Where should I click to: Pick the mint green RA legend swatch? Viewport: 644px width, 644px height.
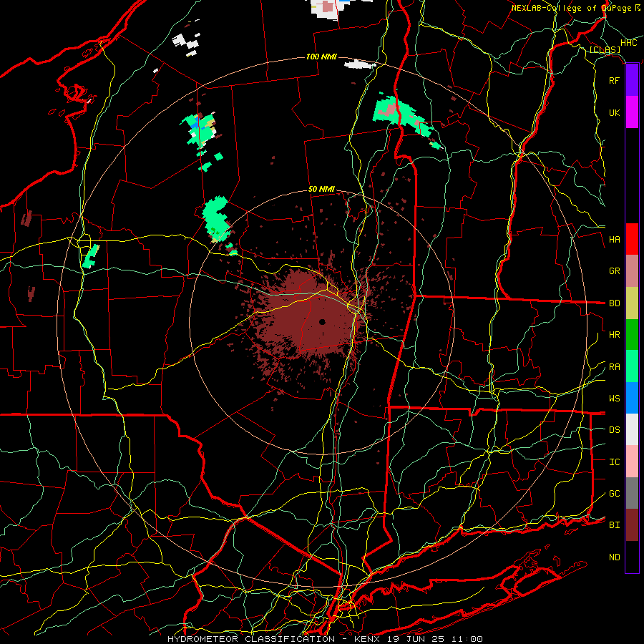point(632,366)
